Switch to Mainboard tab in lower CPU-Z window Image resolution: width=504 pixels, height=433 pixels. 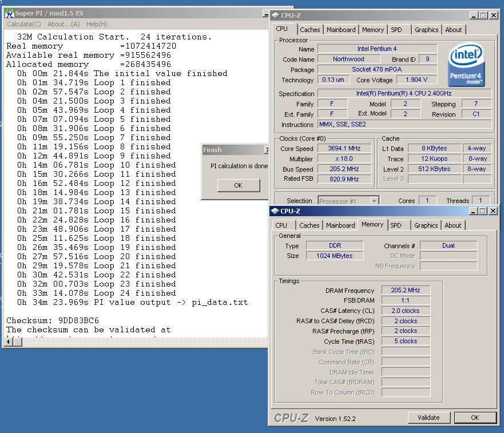pyautogui.click(x=340, y=225)
